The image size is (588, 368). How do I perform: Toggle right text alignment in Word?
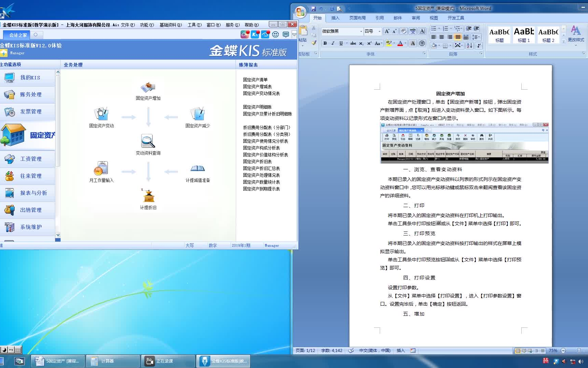[x=450, y=37]
